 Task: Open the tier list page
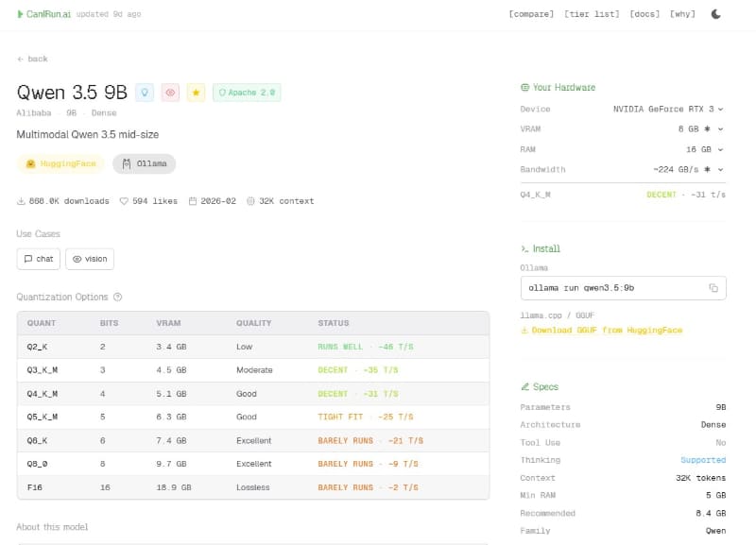click(592, 14)
